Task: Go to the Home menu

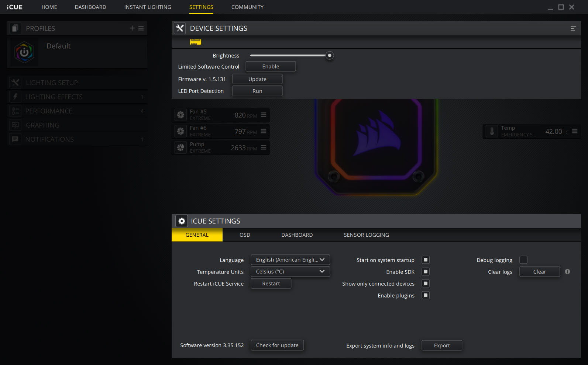Action: 49,7
